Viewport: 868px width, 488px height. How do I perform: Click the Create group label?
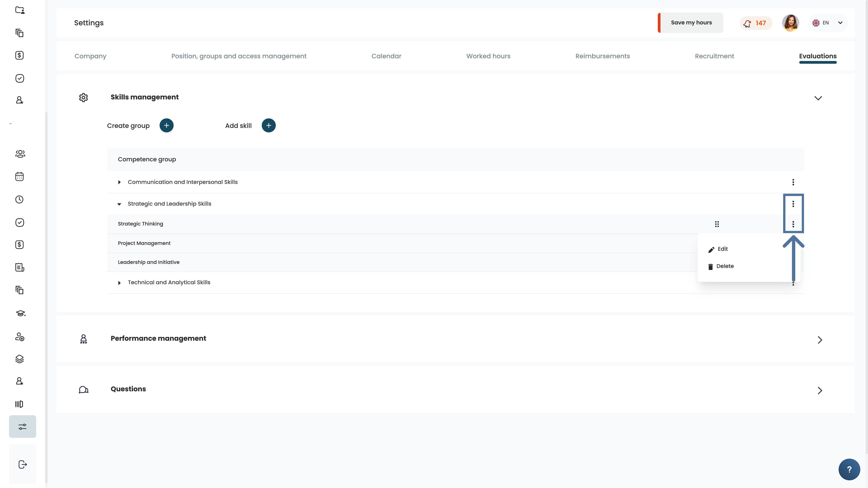coord(128,126)
